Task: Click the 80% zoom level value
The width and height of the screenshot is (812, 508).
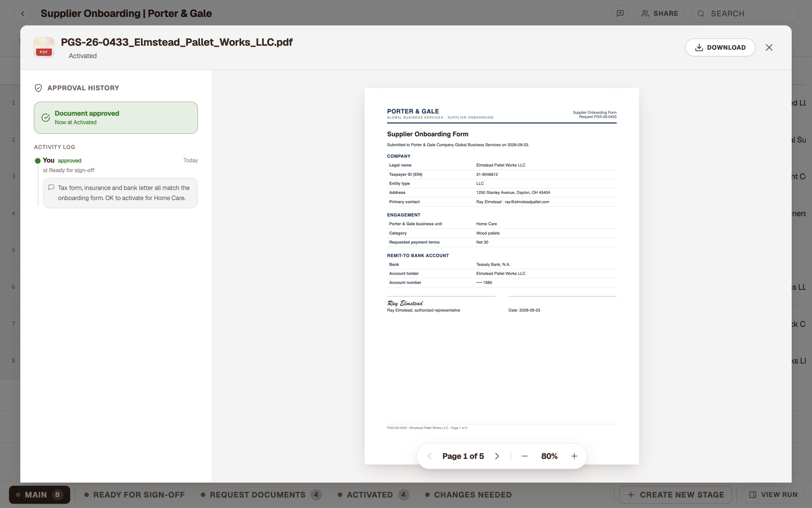Action: pyautogui.click(x=549, y=456)
